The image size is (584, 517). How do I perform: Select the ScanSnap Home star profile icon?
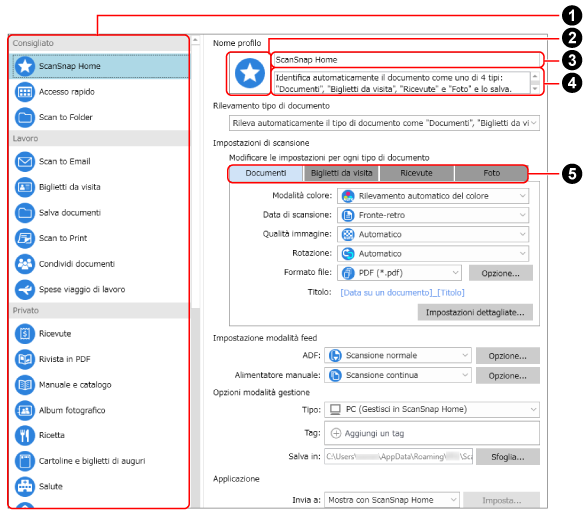[x=25, y=66]
